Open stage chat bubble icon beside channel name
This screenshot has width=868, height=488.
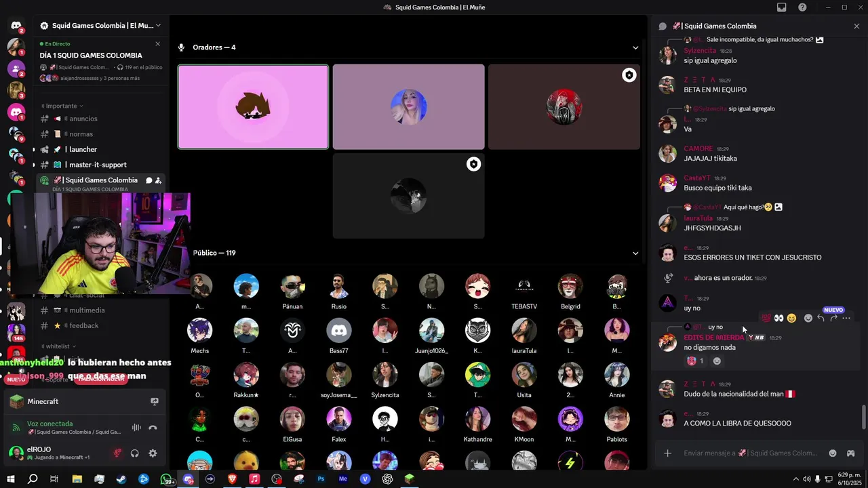(149, 180)
